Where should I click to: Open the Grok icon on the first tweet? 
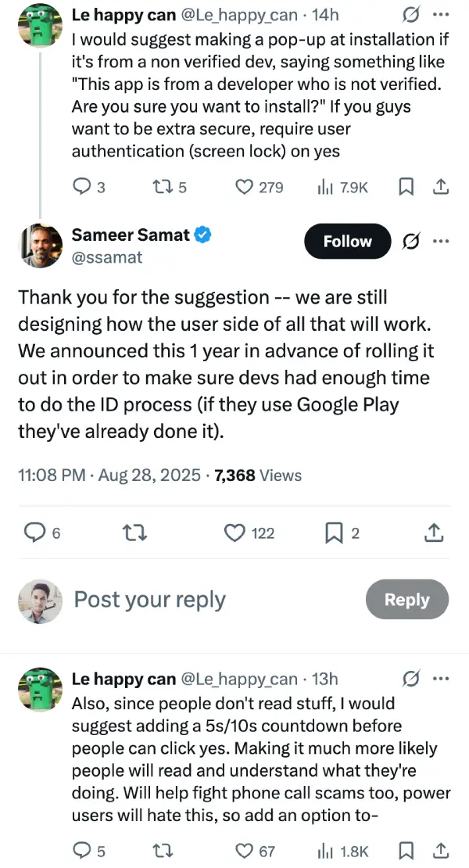click(x=410, y=15)
